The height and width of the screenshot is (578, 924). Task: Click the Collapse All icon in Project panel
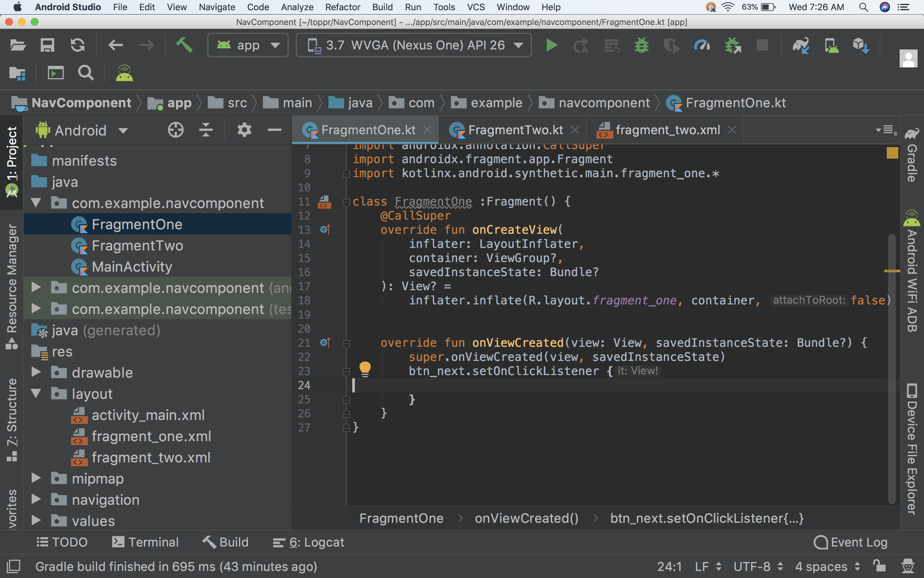(x=206, y=130)
